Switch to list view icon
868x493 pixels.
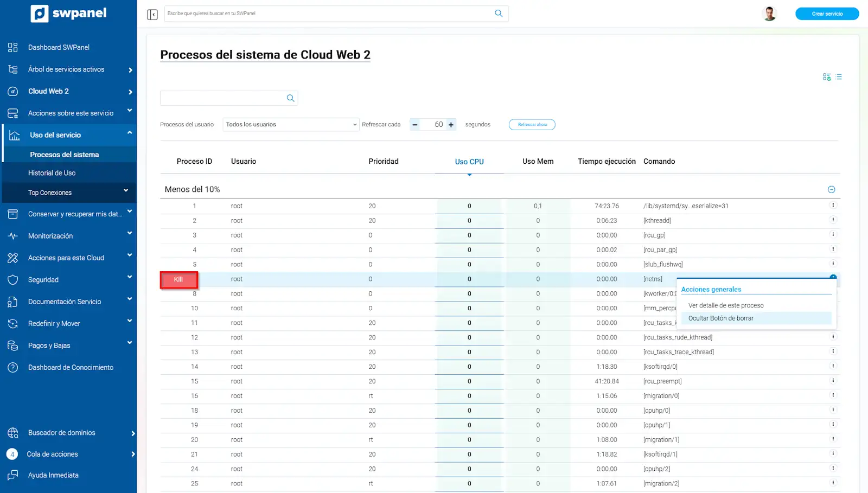point(839,77)
